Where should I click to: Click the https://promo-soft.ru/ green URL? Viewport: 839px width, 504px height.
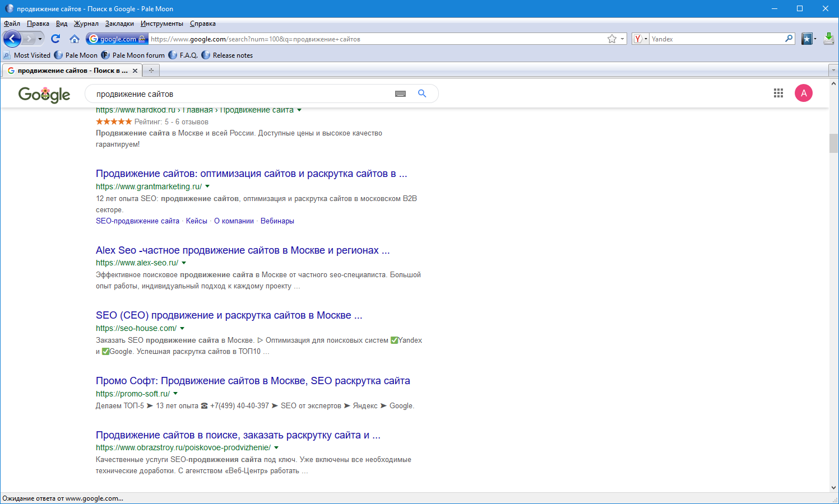(133, 394)
